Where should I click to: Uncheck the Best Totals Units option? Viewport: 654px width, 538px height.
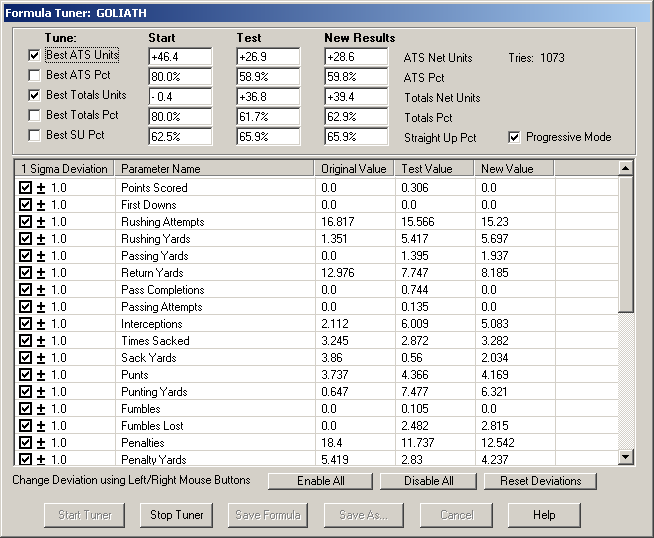34,95
